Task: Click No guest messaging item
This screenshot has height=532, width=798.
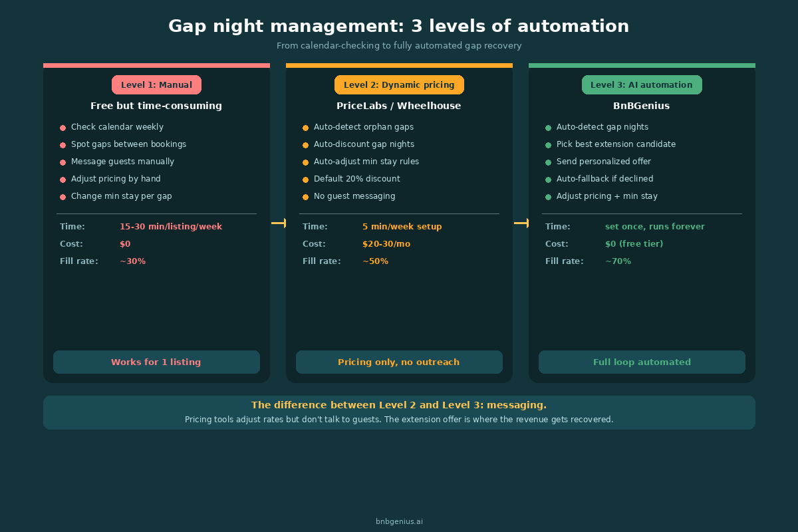Action: 354,196
